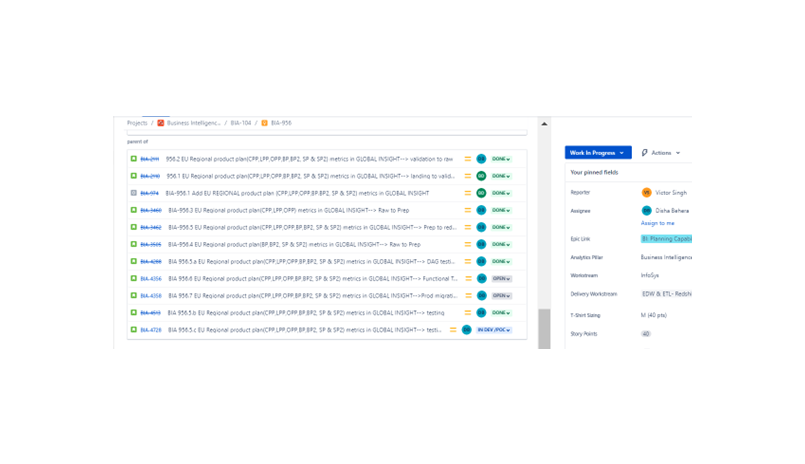Click the scrollbar up arrow

coord(544,124)
